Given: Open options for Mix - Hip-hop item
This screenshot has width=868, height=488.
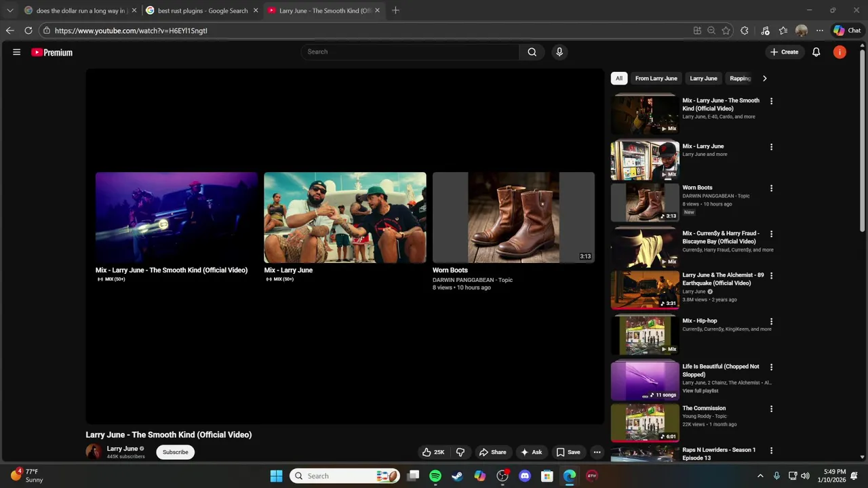Looking at the screenshot, I should tap(771, 321).
